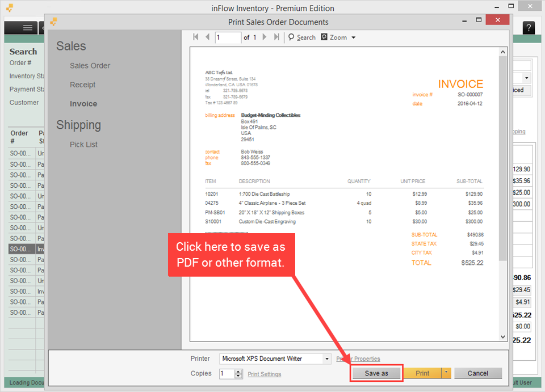Go to previous page arrow
This screenshot has height=392, width=545.
click(207, 37)
